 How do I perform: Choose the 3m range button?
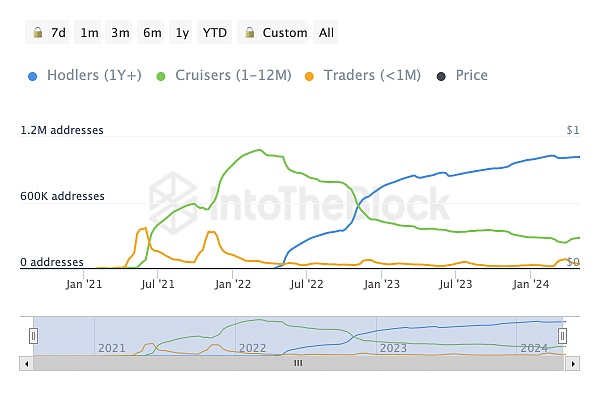[x=120, y=32]
